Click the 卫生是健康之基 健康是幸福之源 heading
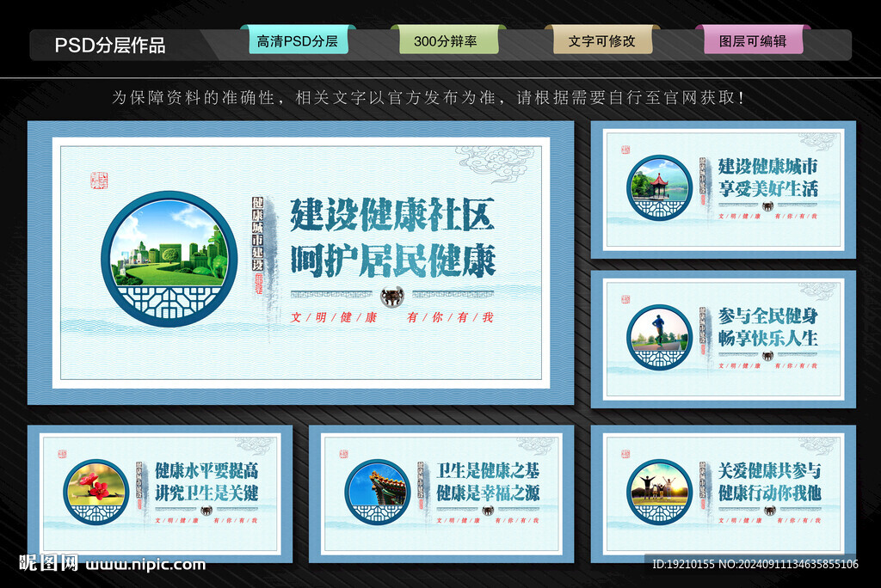881x588 pixels. [x=488, y=482]
